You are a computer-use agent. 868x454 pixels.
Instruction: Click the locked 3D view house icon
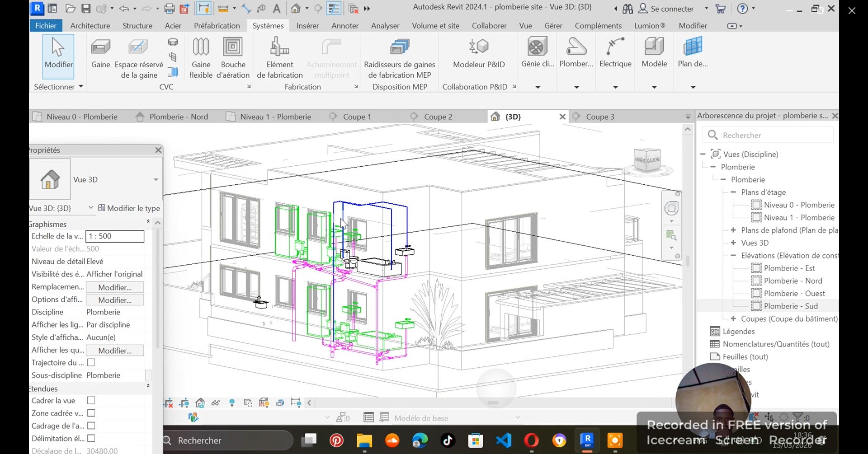[200, 403]
